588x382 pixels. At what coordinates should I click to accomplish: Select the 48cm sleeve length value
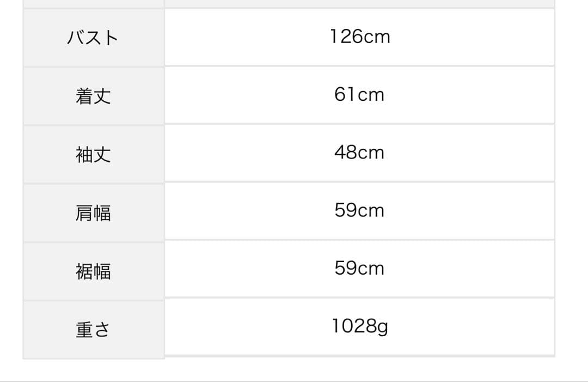pos(359,153)
